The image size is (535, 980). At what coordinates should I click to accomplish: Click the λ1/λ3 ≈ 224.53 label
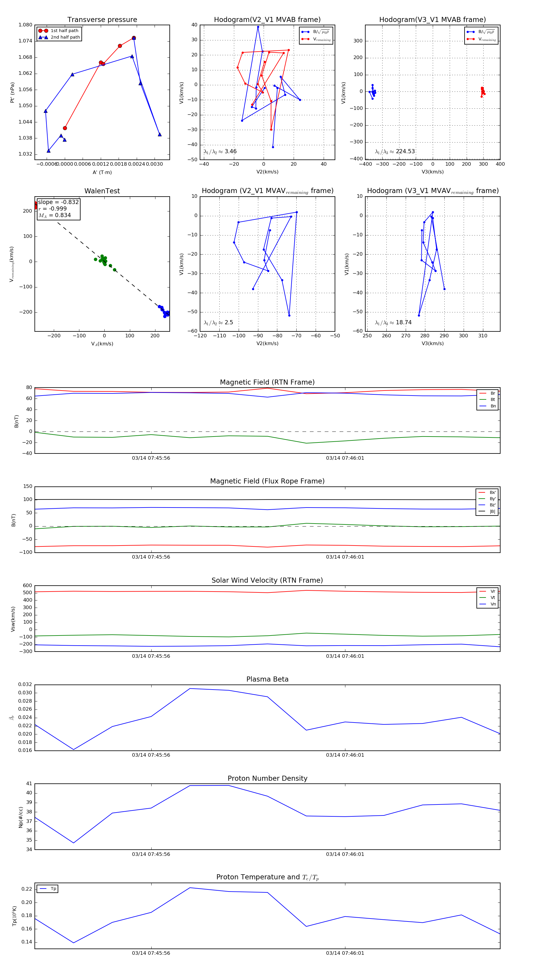coord(395,151)
